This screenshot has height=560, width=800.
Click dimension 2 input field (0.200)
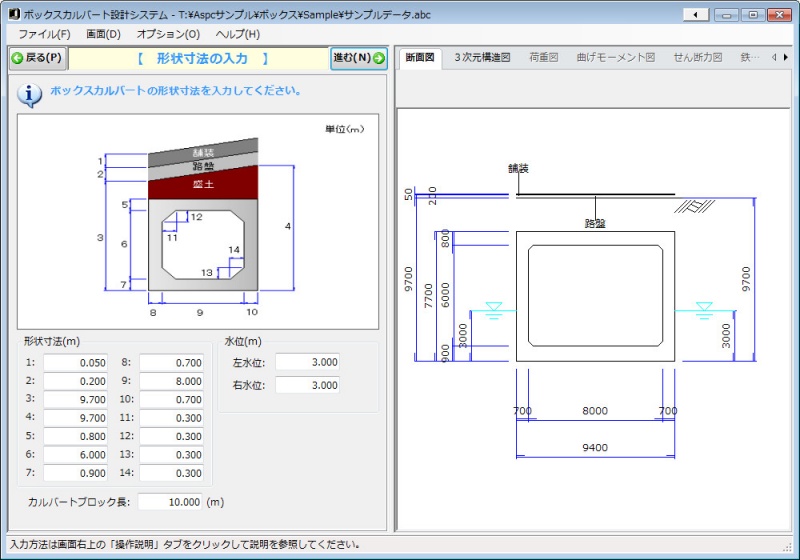click(76, 381)
